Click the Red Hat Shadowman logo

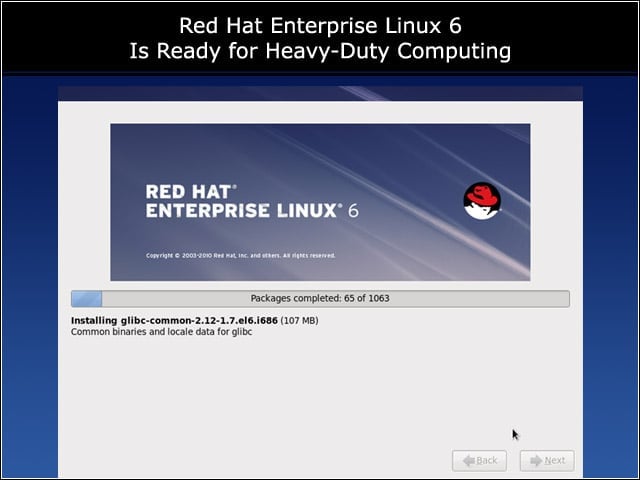[482, 200]
